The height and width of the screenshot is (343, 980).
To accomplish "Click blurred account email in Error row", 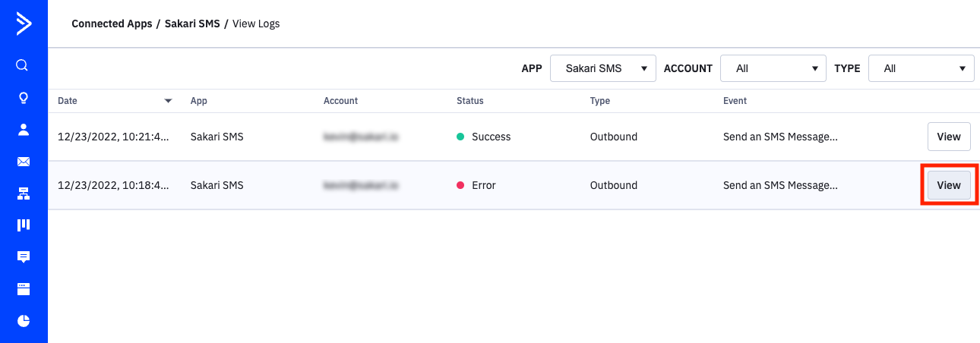I will (362, 185).
